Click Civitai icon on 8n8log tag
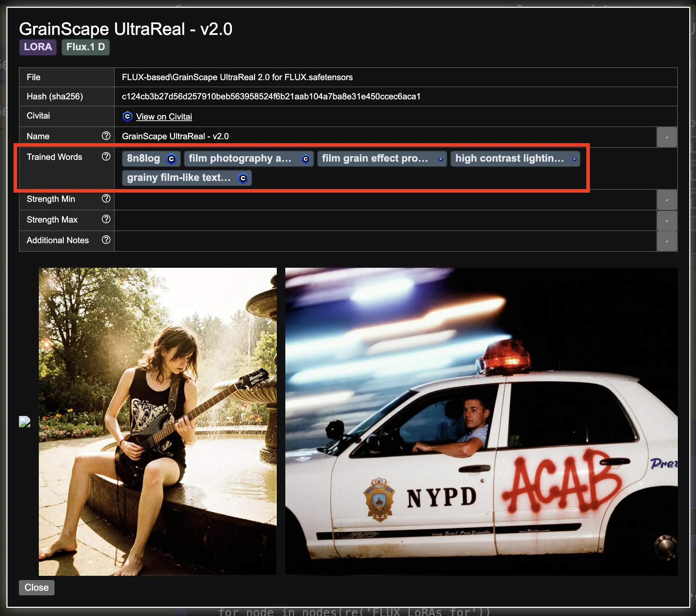Viewport: 696px width, 616px height. (x=171, y=159)
